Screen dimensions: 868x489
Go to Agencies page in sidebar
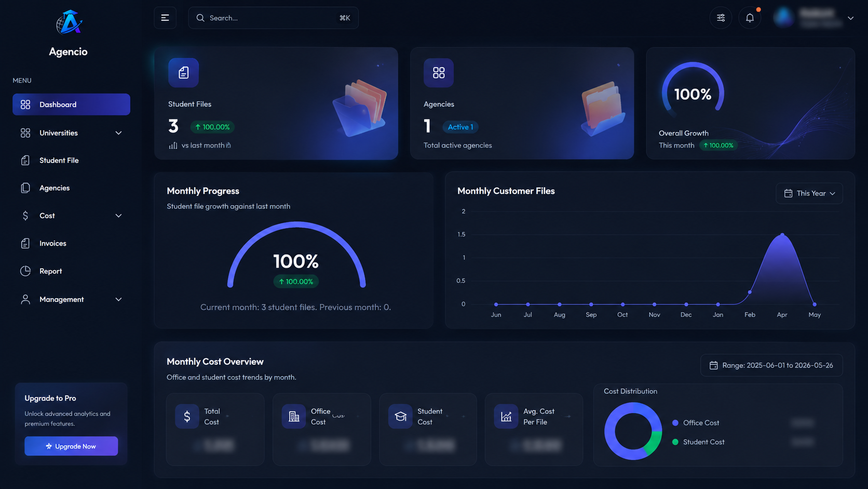71,188
